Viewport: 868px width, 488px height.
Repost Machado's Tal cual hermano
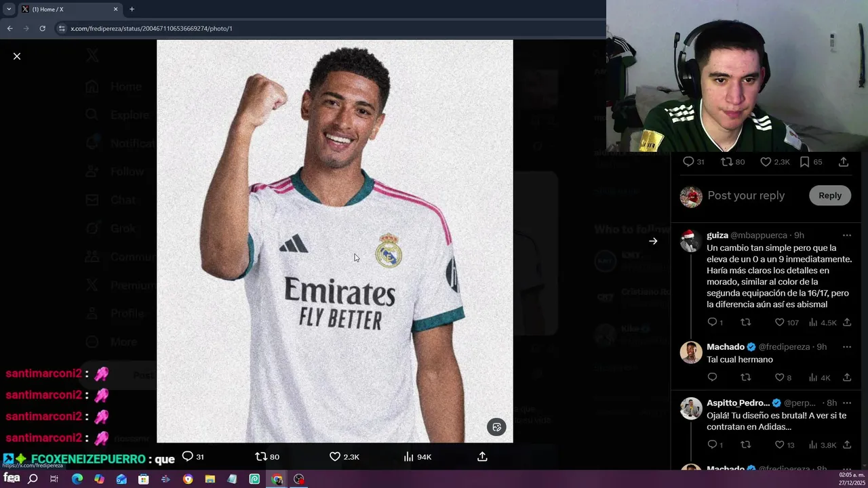(x=745, y=378)
